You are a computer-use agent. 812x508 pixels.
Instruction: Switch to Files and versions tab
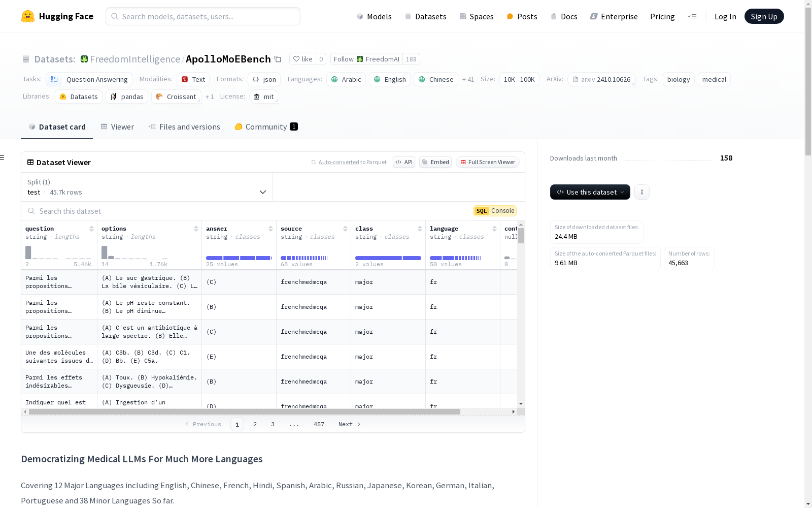coord(184,127)
